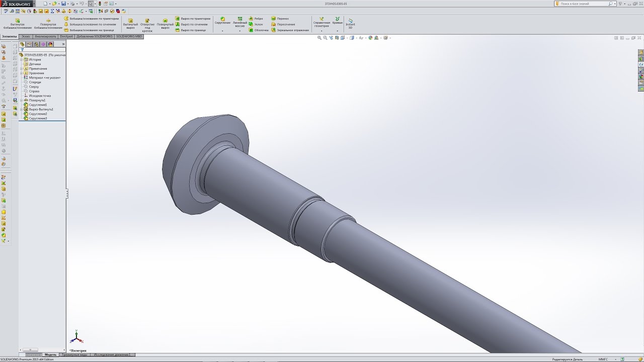The image size is (644, 362).
Task: Switch to the Эскиз tab
Action: click(26, 37)
